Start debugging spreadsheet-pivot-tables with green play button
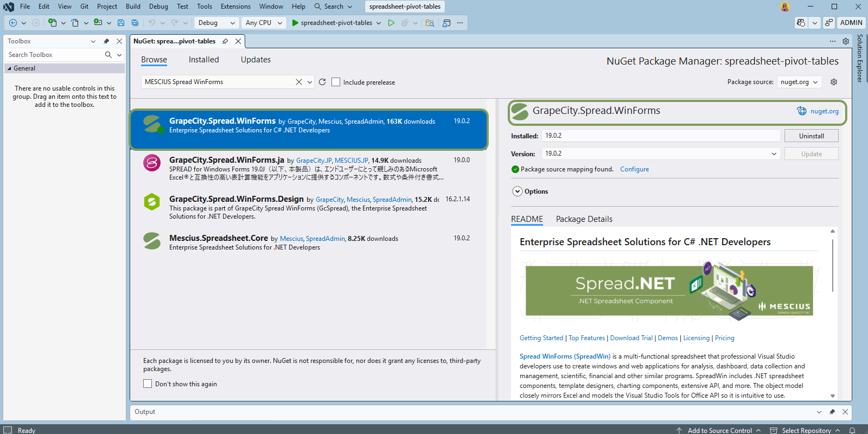 (295, 23)
